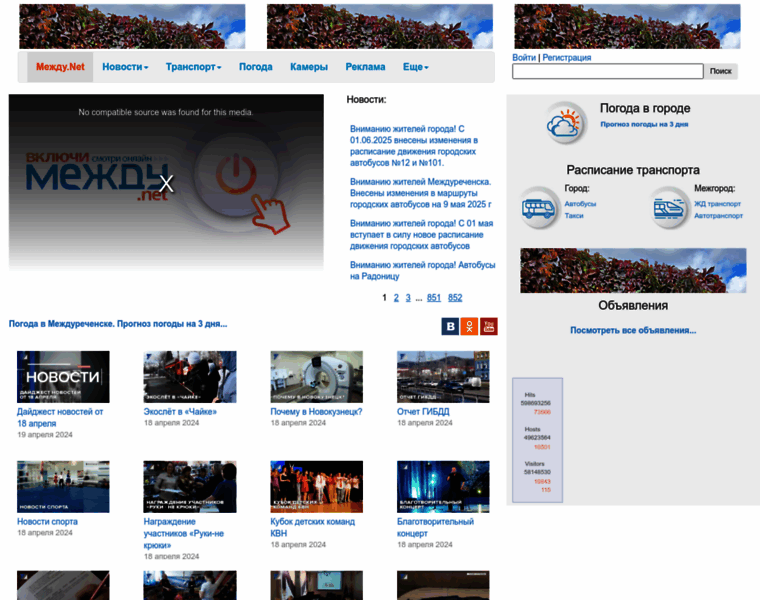
Task: Go to Между.Net home tab
Action: [60, 67]
